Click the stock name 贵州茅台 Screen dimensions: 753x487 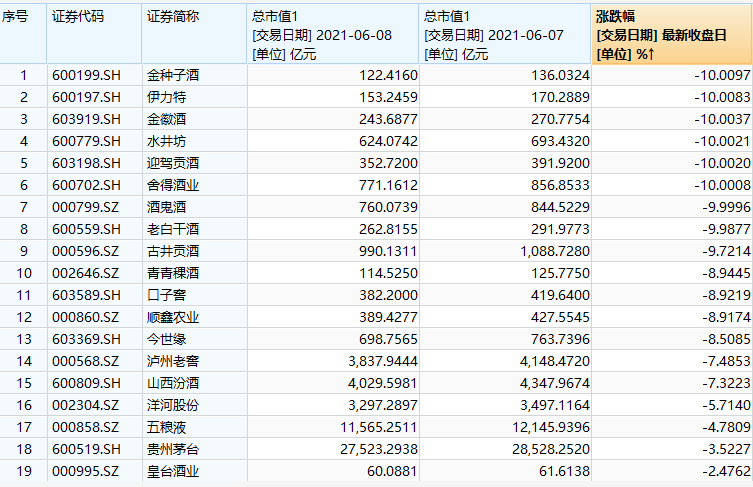tap(173, 450)
